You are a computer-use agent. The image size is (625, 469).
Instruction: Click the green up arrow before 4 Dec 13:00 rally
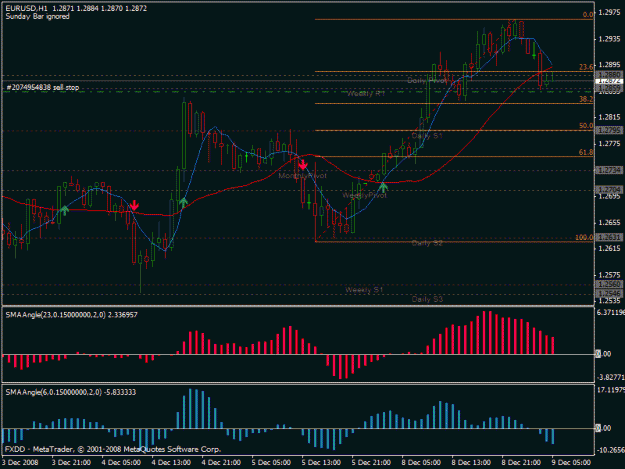(183, 202)
